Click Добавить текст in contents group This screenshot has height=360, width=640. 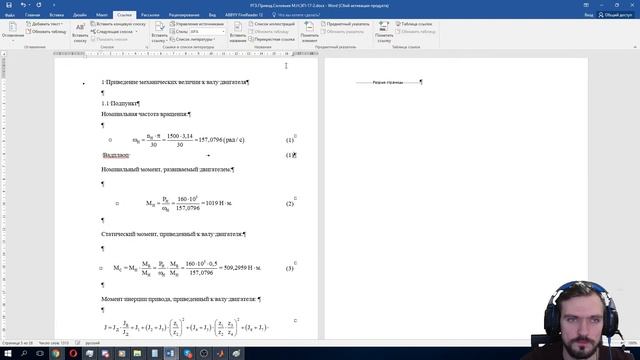pos(44,24)
